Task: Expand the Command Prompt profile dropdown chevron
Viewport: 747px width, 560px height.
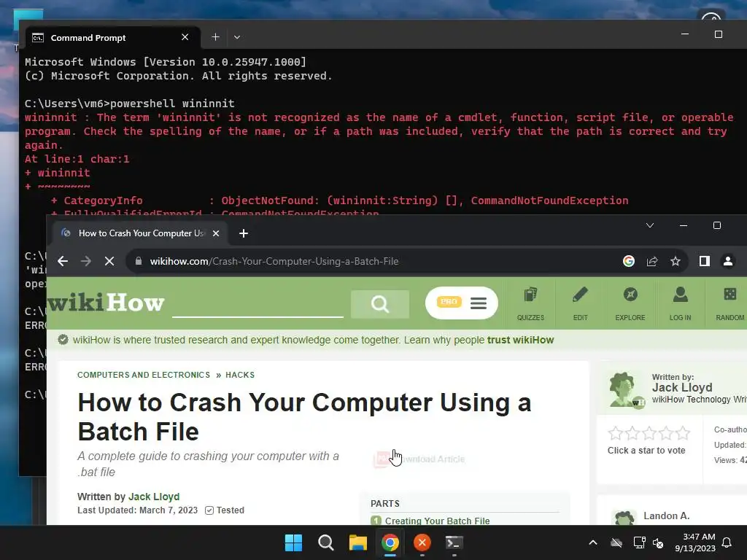Action: tap(237, 37)
